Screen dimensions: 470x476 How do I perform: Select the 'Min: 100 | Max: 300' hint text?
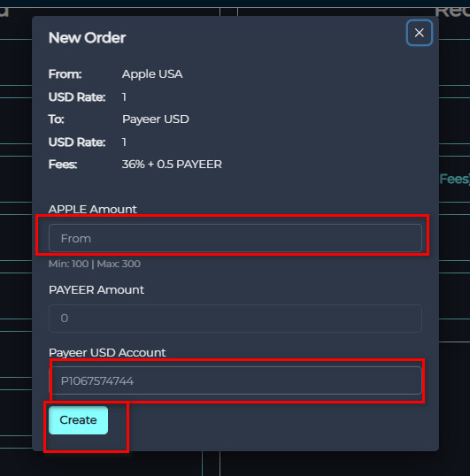click(95, 264)
